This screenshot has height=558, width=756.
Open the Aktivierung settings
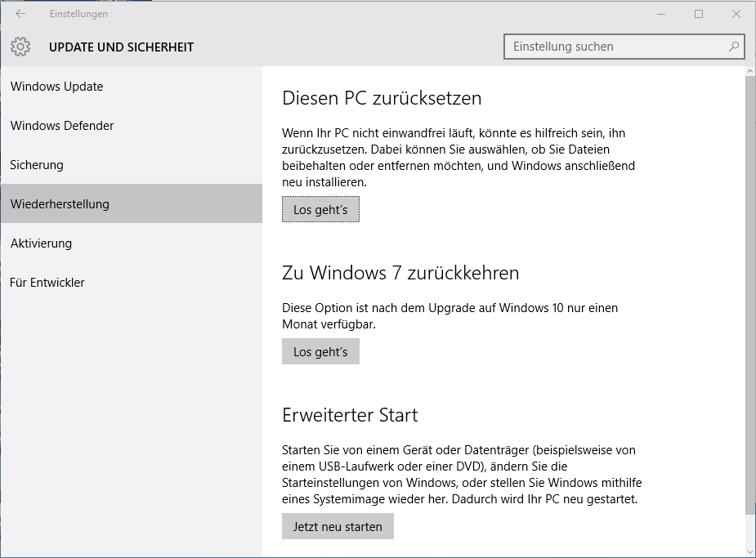[x=131, y=243]
